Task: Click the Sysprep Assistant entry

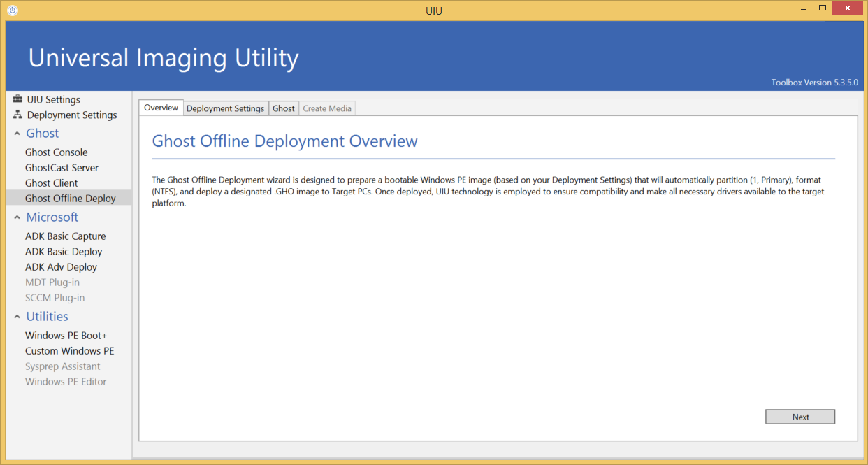Action: (x=63, y=366)
